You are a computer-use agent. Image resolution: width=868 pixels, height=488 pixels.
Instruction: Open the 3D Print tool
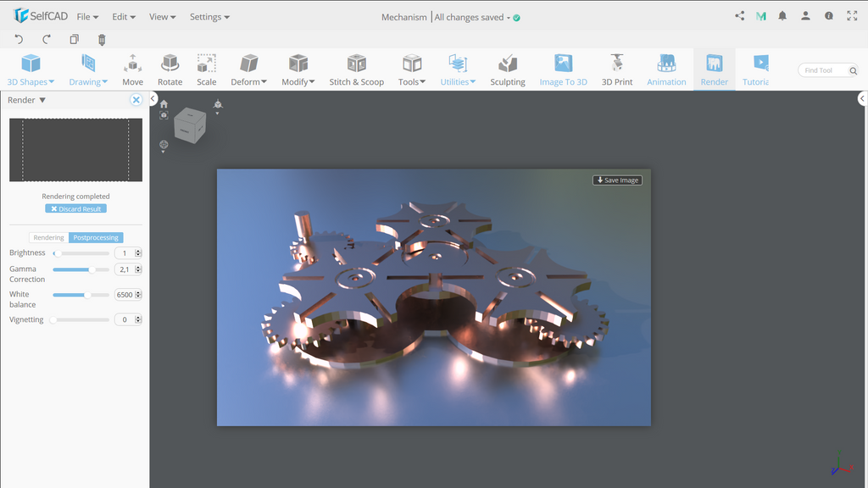pos(616,69)
